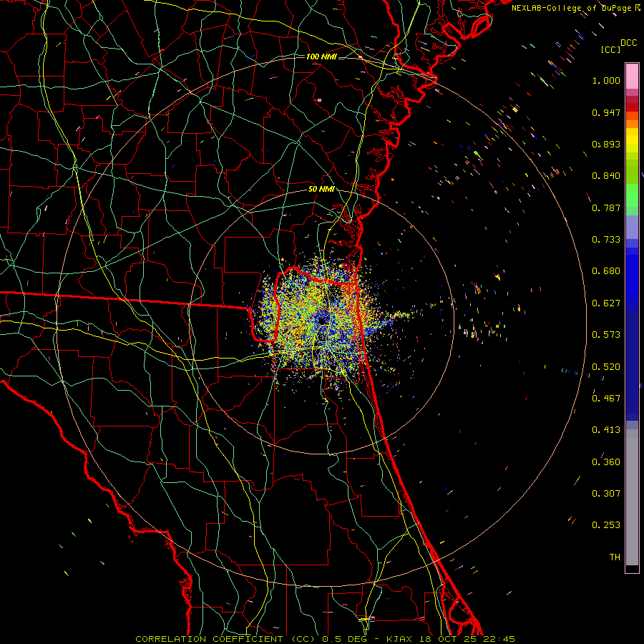Screen dimensions: 644x644
Task: Select the 0.733 scale value
Action: point(606,240)
